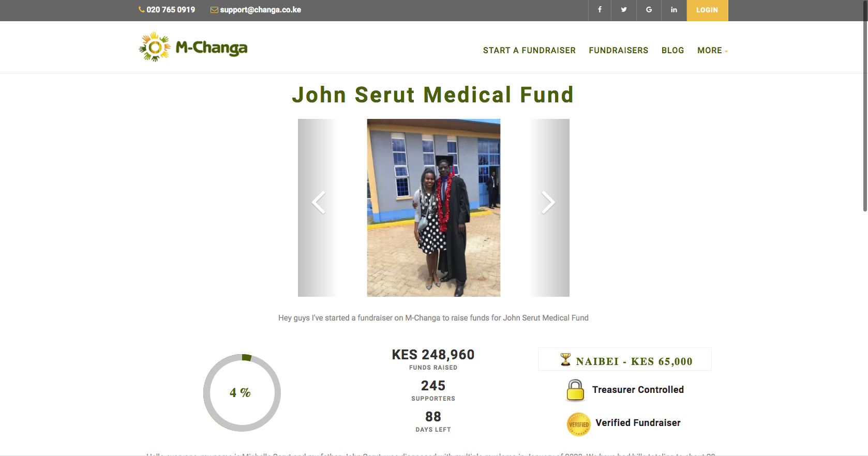Click the trophy icon next to NAIBEI
The image size is (868, 456).
click(566, 359)
